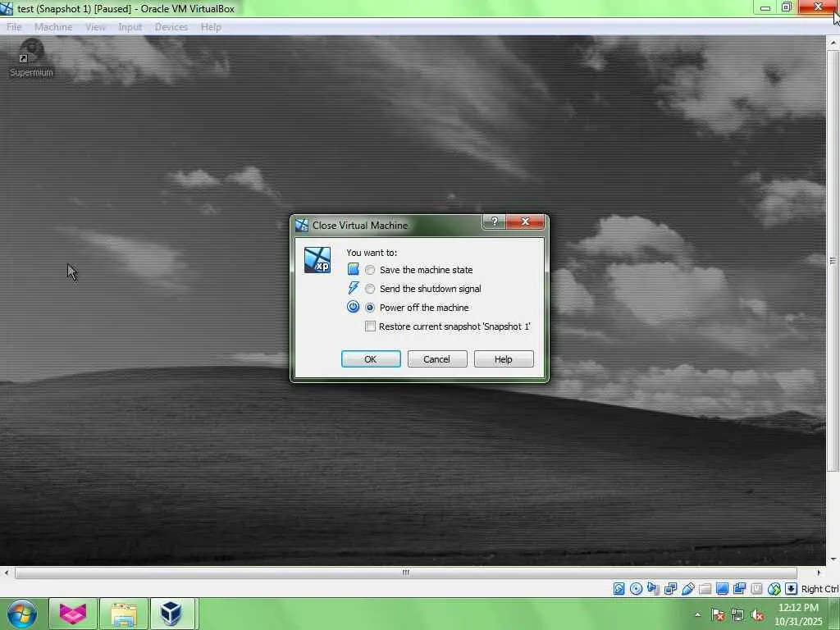840x630 pixels.
Task: Click the Cancel button
Action: (437, 359)
